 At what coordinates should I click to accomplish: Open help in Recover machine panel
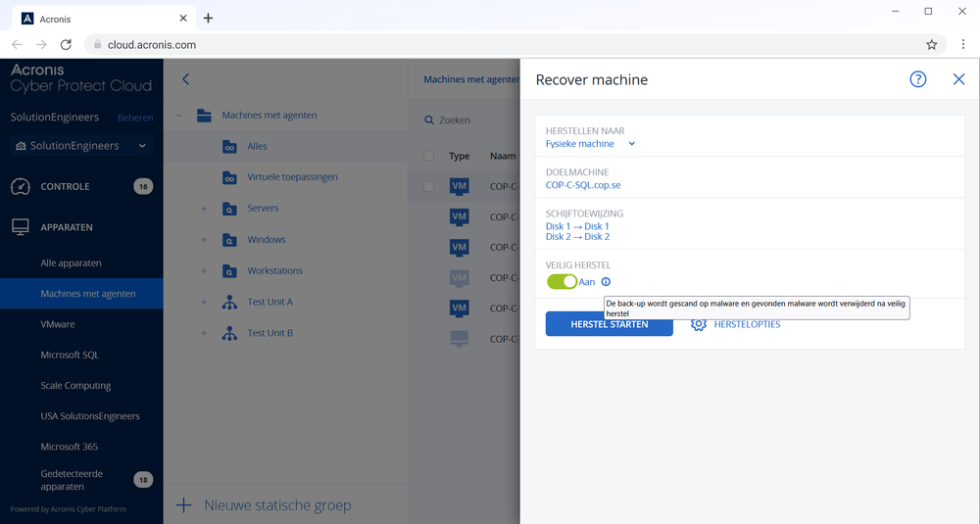(x=917, y=79)
